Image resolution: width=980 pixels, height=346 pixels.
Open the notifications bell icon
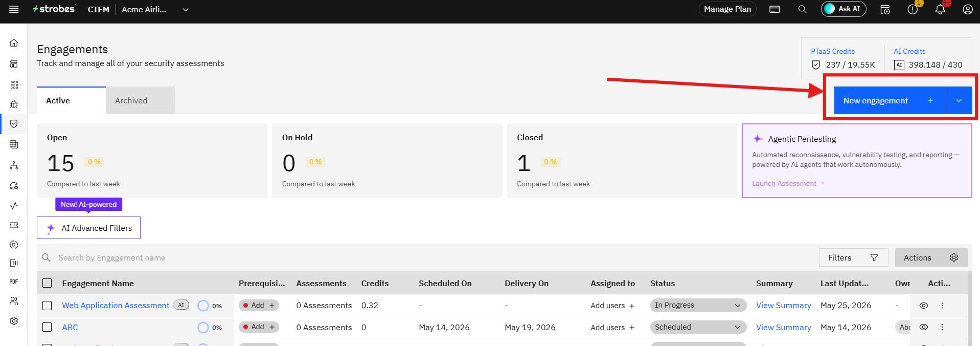click(940, 9)
